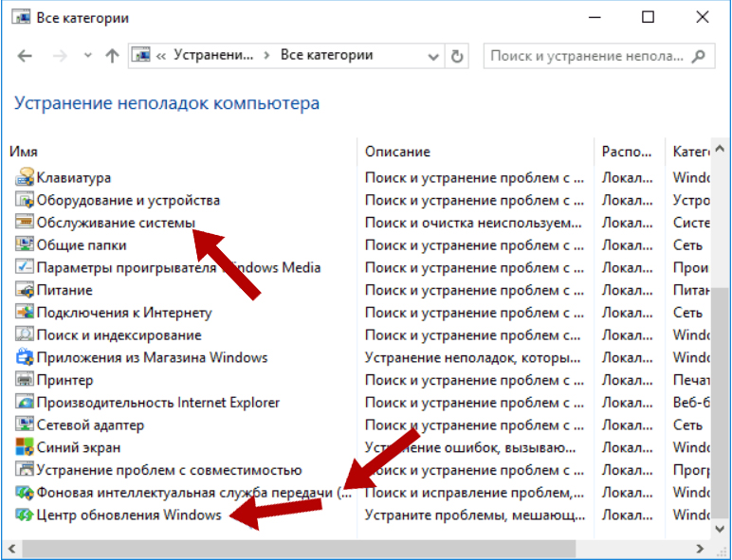Open the Клавиатура troubleshooter
Viewport: 732px width, 560px height.
pyautogui.click(x=74, y=178)
